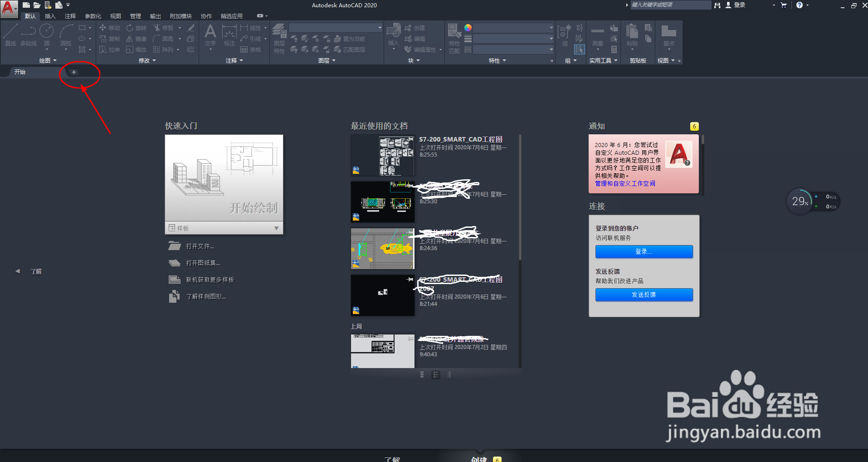Switch recent documents to large thumbnail view
This screenshot has width=868, height=462.
422,374
